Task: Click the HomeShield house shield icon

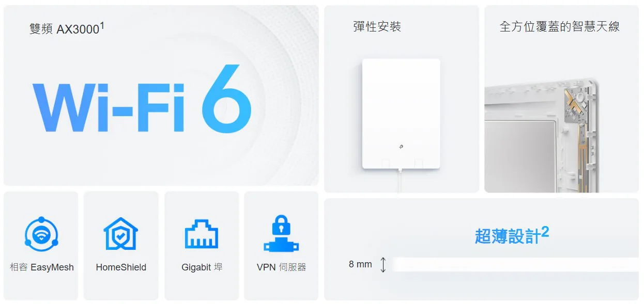Action: point(121,234)
